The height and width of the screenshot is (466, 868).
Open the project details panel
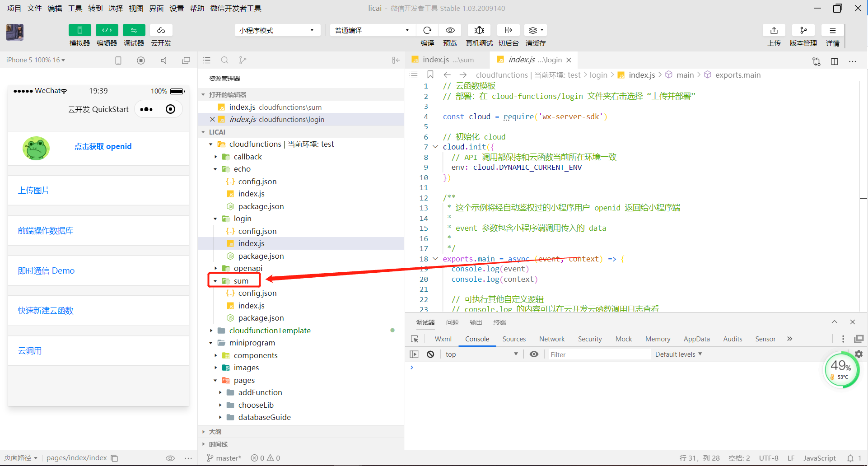pyautogui.click(x=833, y=30)
